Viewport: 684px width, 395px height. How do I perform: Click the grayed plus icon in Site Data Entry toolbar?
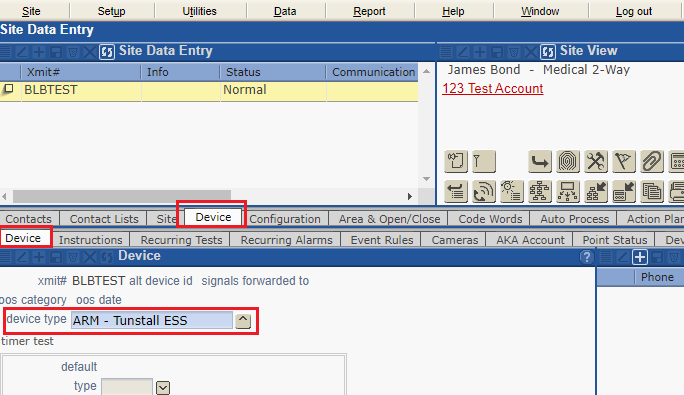[39, 52]
